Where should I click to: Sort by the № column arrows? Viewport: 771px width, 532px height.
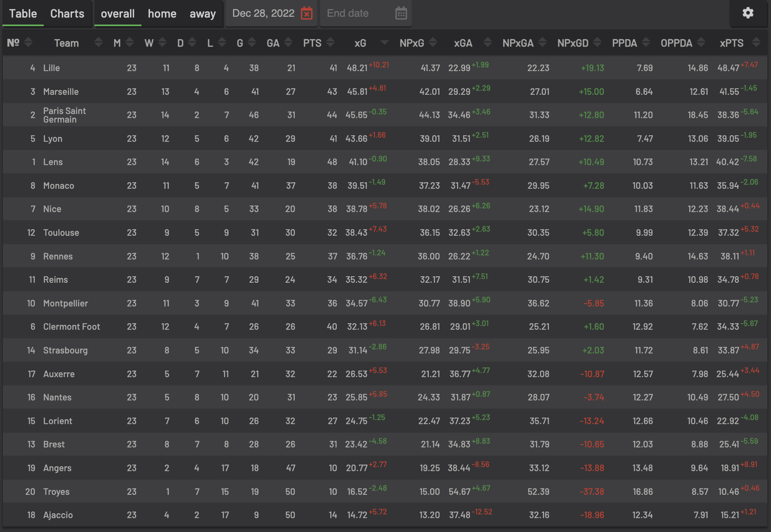[x=28, y=42]
